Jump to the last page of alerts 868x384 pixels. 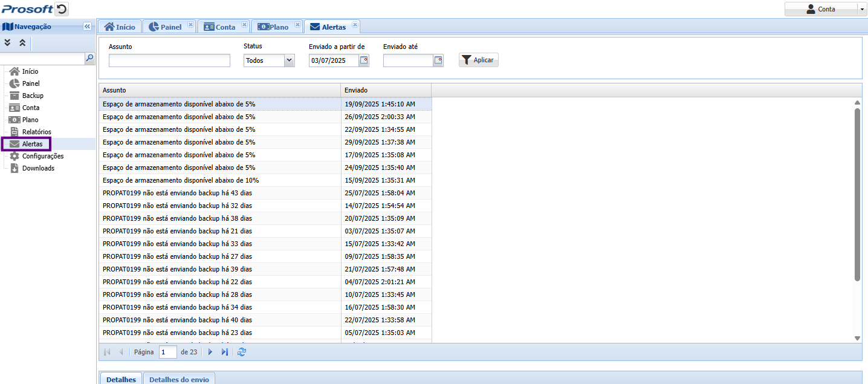click(224, 352)
